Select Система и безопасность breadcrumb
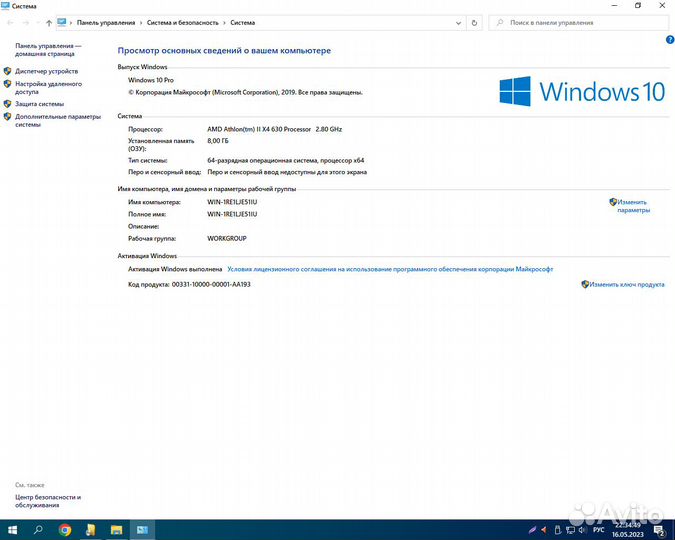Viewport: 675px width, 540px height. (183, 23)
